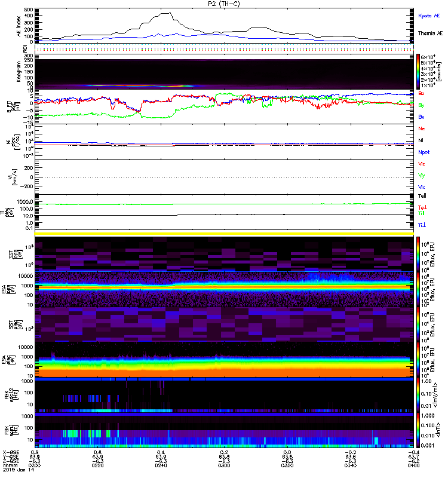Pick the FBK edc12 mV/m color bar
This screenshot has width=448, height=478.
[x=418, y=394]
